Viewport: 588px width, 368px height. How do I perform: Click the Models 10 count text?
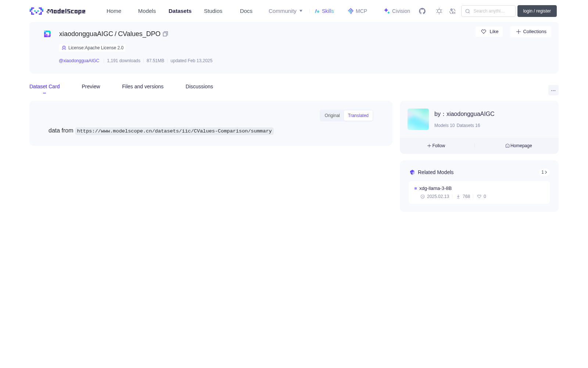[x=444, y=125]
